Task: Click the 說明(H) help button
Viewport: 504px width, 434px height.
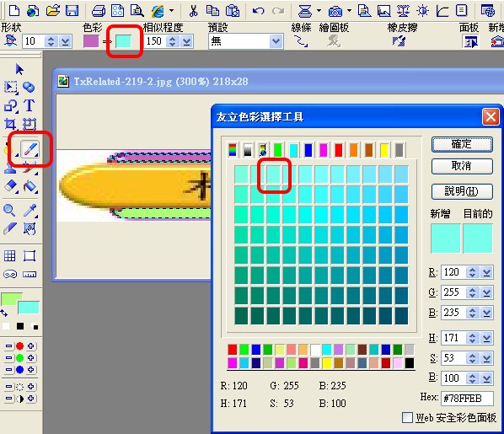Action: (462, 191)
